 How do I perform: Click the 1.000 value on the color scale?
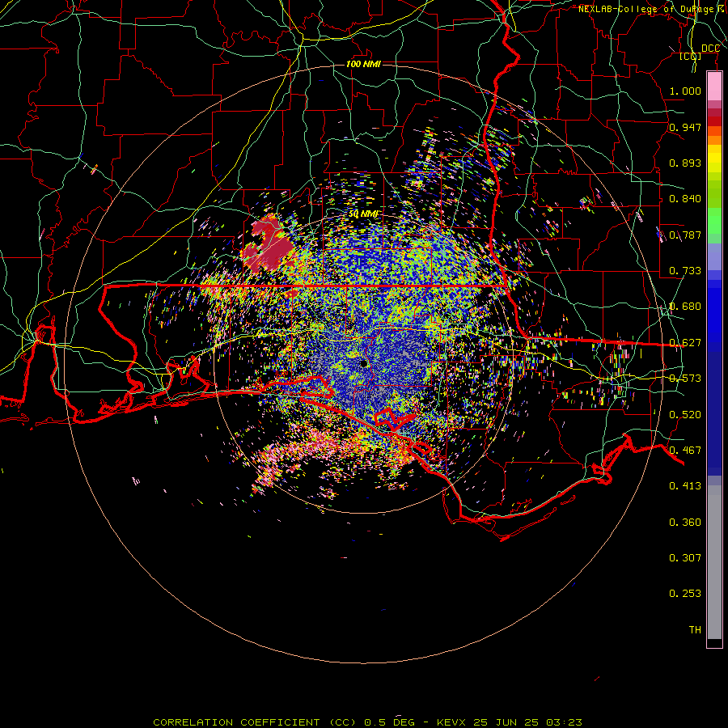pos(685,91)
